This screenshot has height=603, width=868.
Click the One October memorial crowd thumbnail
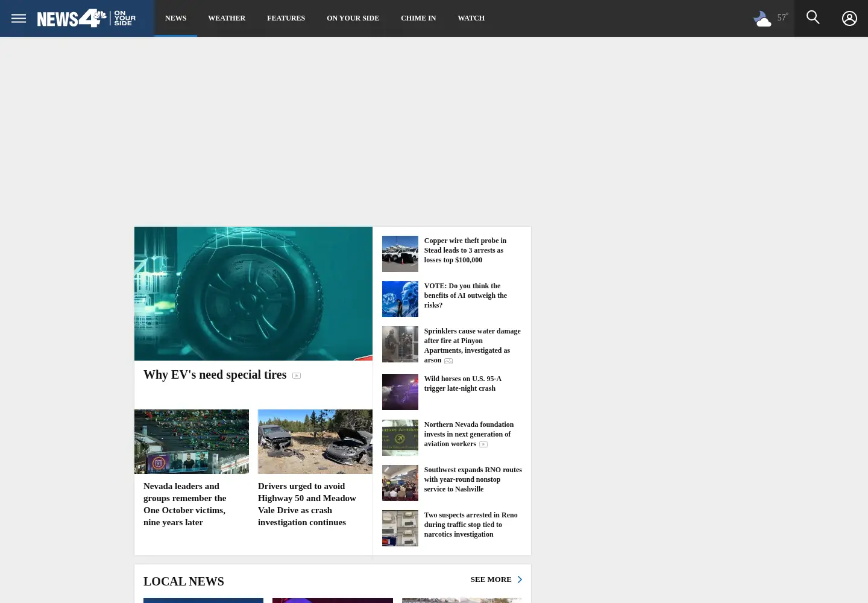point(192,441)
